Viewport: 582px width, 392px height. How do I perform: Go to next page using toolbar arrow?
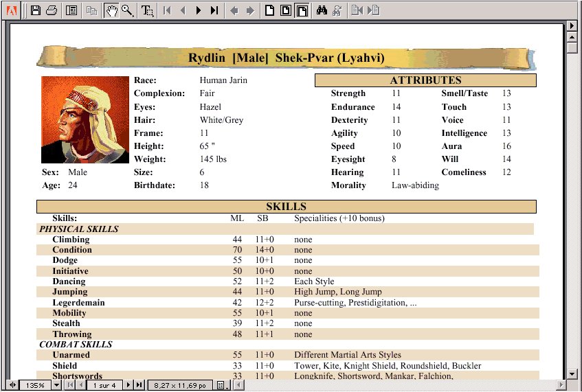[x=199, y=10]
